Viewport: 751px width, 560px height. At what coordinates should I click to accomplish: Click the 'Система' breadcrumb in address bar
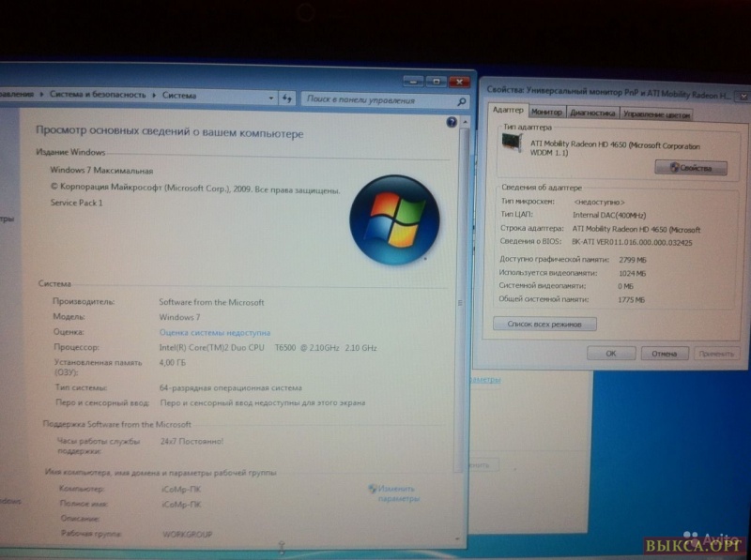179,95
